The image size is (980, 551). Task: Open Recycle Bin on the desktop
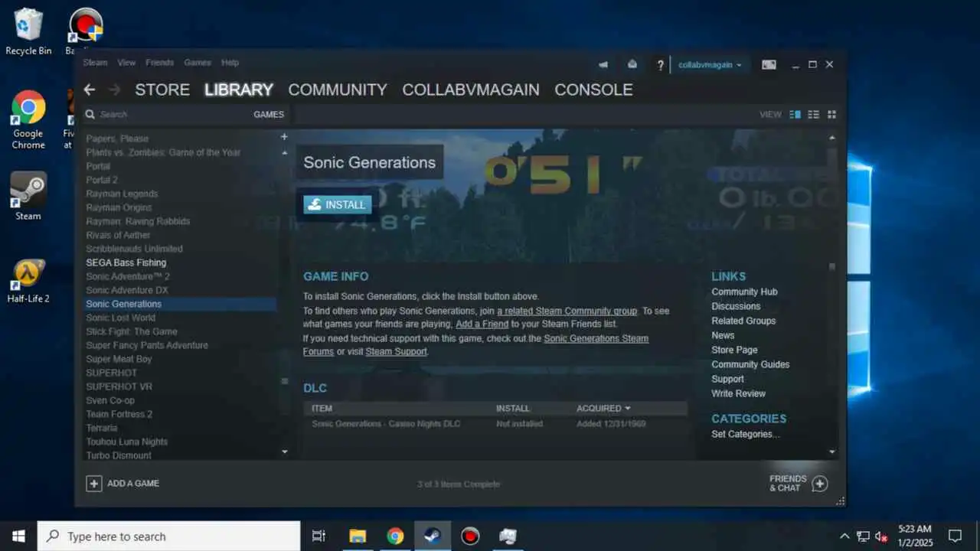pos(28,32)
